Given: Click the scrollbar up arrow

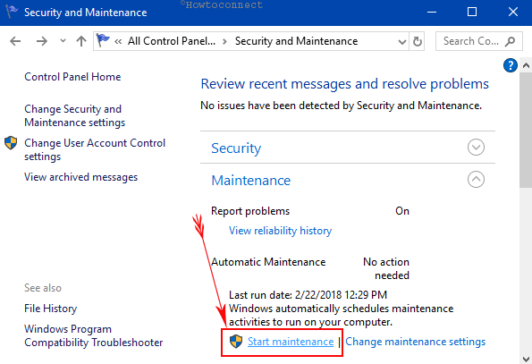Looking at the screenshot, I should (x=526, y=65).
